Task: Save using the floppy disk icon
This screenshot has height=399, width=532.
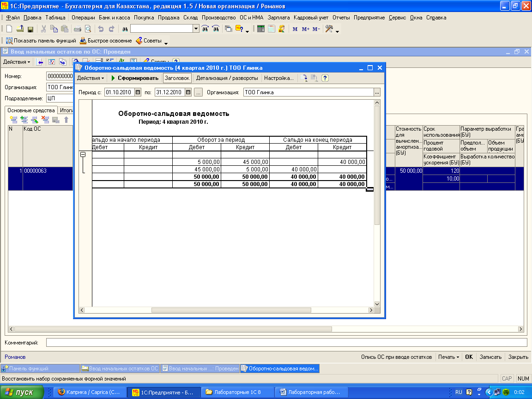Action: point(30,29)
